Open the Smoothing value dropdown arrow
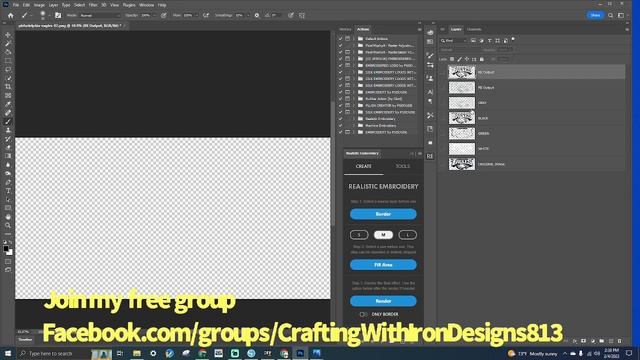This screenshot has width=640, height=360. click(x=247, y=16)
